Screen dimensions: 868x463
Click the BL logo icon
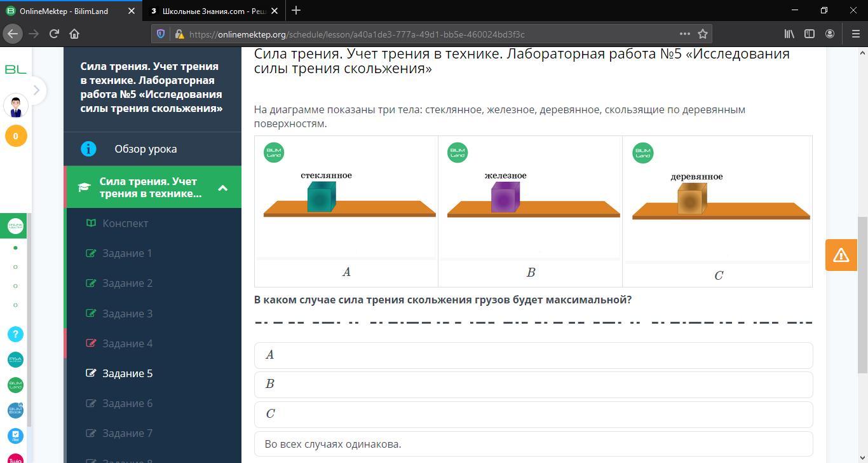[x=15, y=69]
